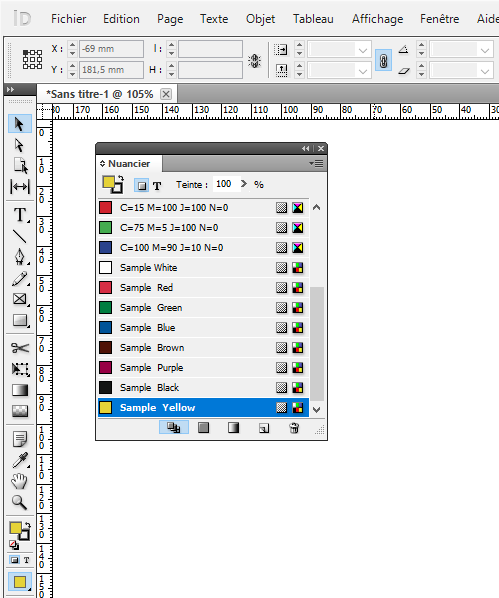Select the Gradient Swatch tool
This screenshot has width=499, height=598.
20,390
